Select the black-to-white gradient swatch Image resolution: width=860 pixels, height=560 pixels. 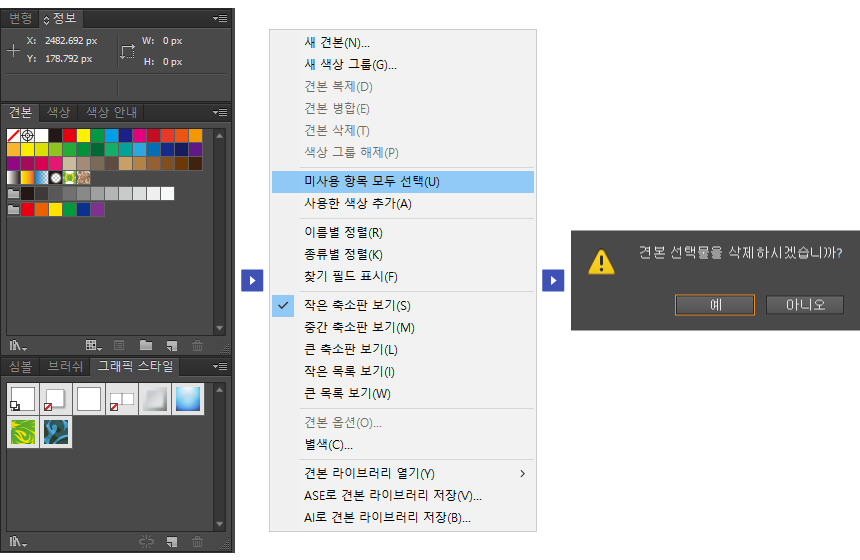coord(13,178)
